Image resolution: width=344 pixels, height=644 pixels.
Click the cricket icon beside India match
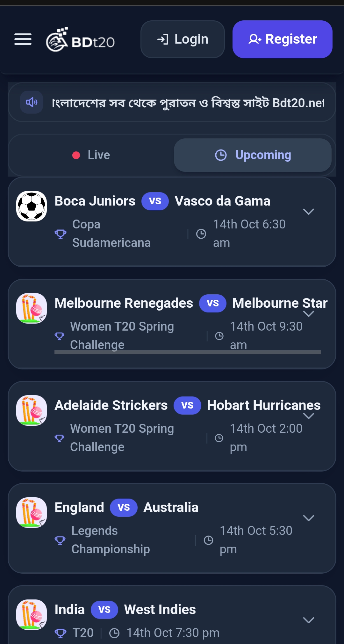click(x=32, y=615)
